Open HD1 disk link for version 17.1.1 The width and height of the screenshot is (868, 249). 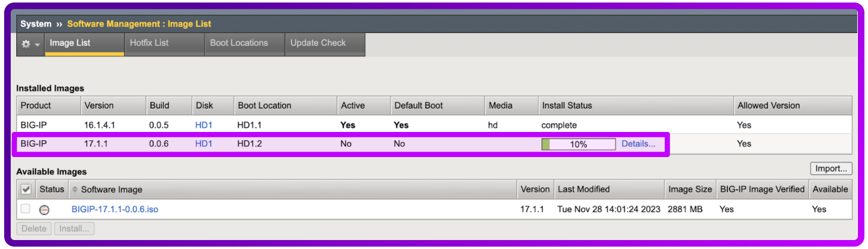tap(204, 144)
